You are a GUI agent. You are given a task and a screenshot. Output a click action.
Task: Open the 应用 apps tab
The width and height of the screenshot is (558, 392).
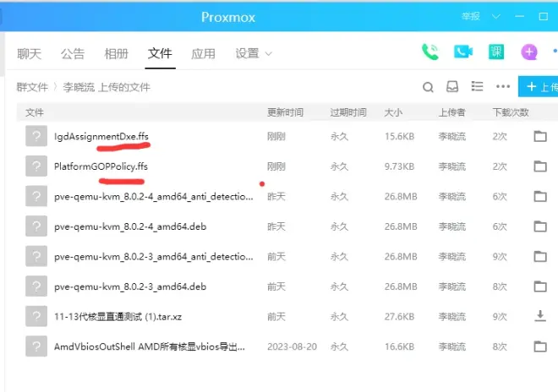click(204, 54)
